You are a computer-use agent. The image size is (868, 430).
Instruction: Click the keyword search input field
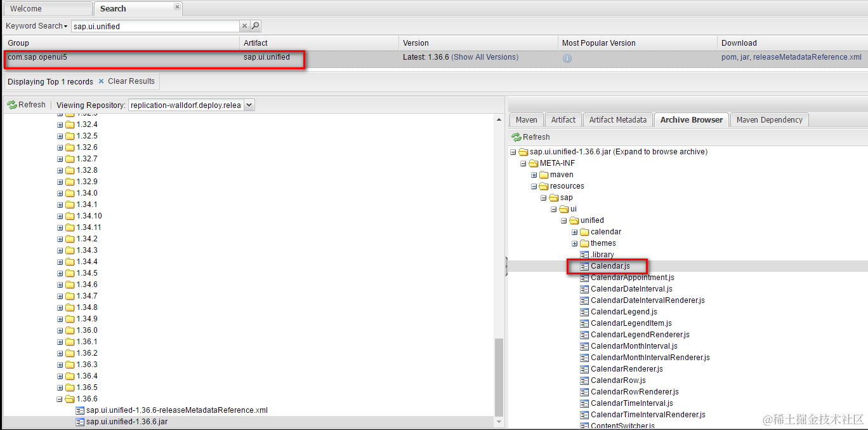click(x=155, y=26)
